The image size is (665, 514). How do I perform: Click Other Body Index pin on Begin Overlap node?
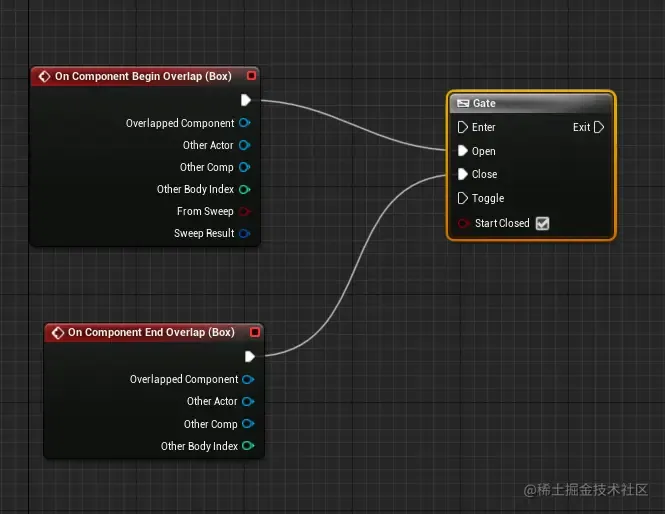(x=244, y=189)
